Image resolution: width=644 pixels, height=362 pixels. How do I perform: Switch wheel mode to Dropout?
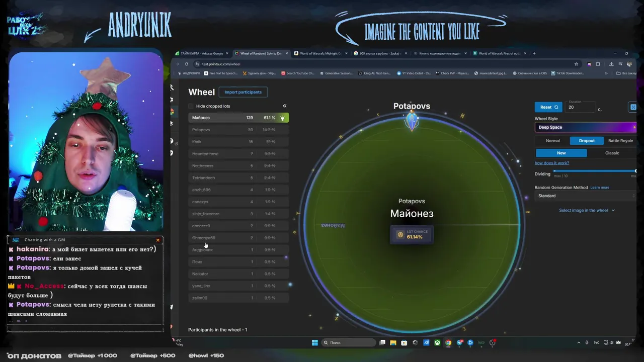[587, 141]
